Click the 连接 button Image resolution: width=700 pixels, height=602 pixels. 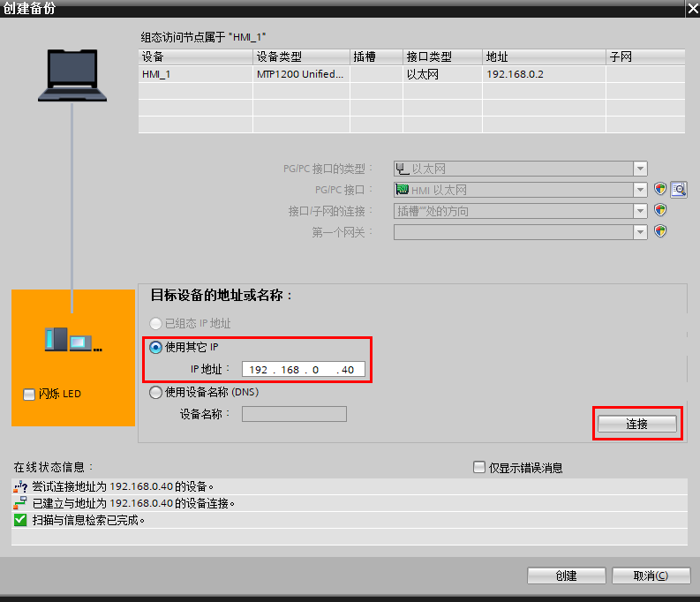(637, 424)
